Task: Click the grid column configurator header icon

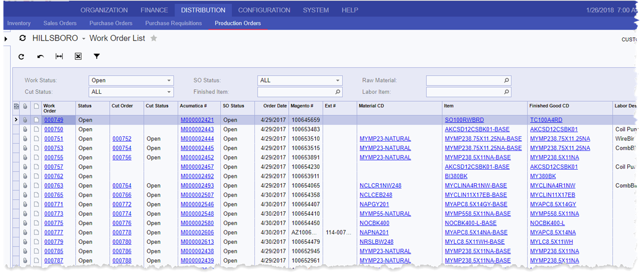Action: (x=16, y=106)
